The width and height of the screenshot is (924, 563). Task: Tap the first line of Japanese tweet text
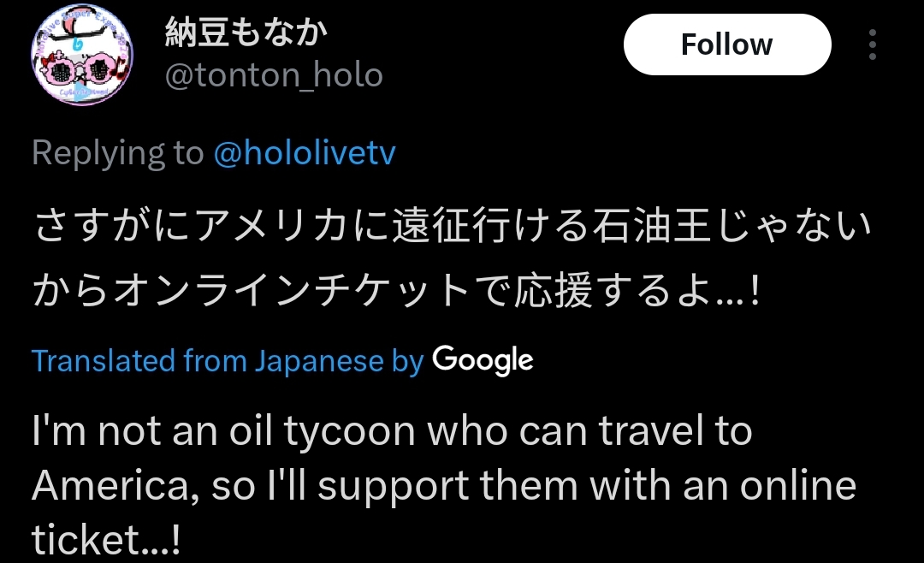452,228
